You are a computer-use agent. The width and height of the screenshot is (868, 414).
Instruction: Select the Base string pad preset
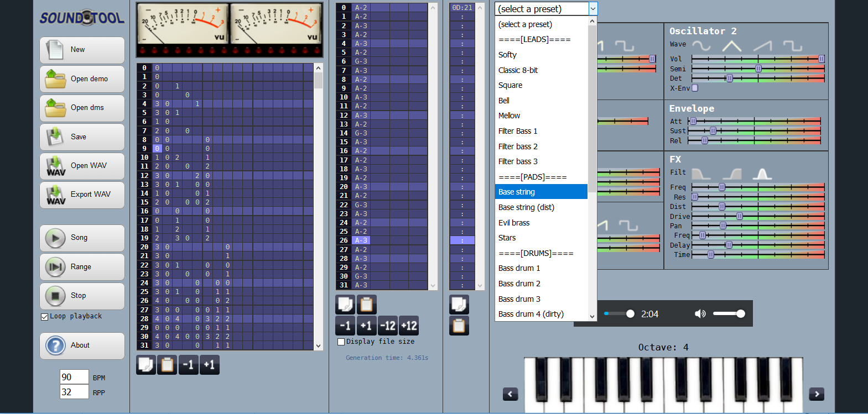click(541, 192)
